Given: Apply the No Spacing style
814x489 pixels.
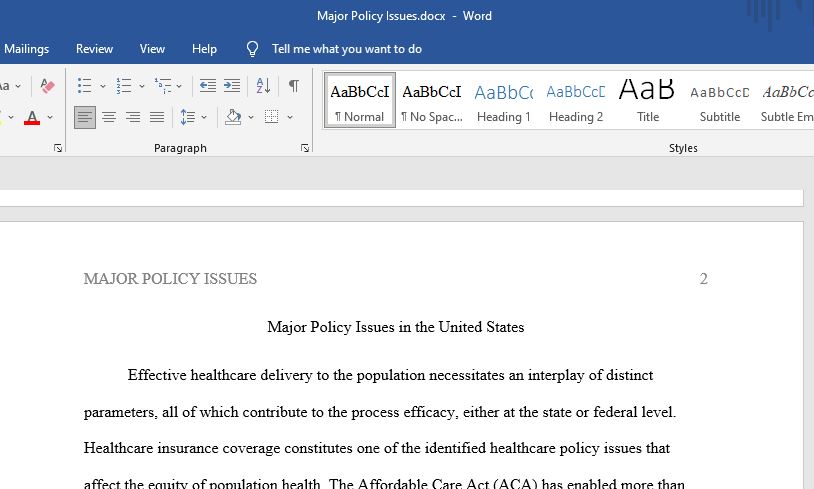Looking at the screenshot, I should click(431, 100).
